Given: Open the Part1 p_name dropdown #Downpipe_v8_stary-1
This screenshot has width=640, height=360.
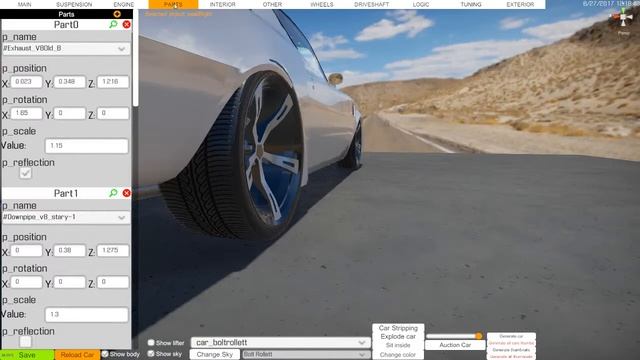Looking at the screenshot, I should (66, 218).
